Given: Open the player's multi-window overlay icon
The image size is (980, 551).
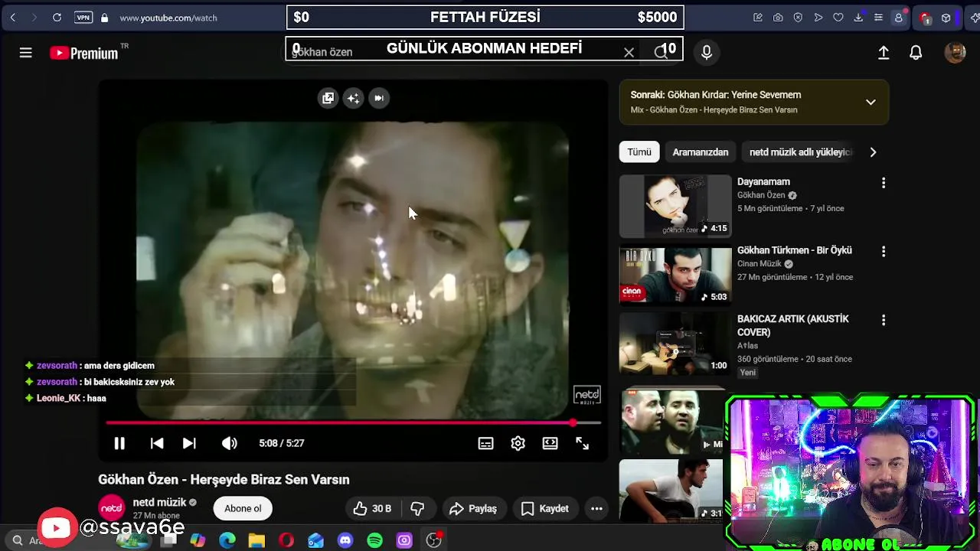Looking at the screenshot, I should (328, 98).
